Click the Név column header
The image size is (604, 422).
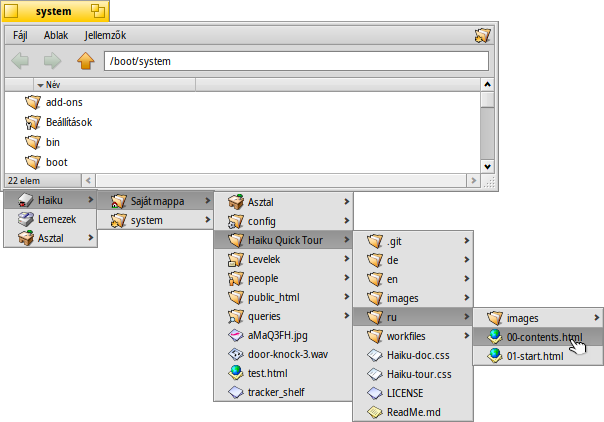point(53,85)
